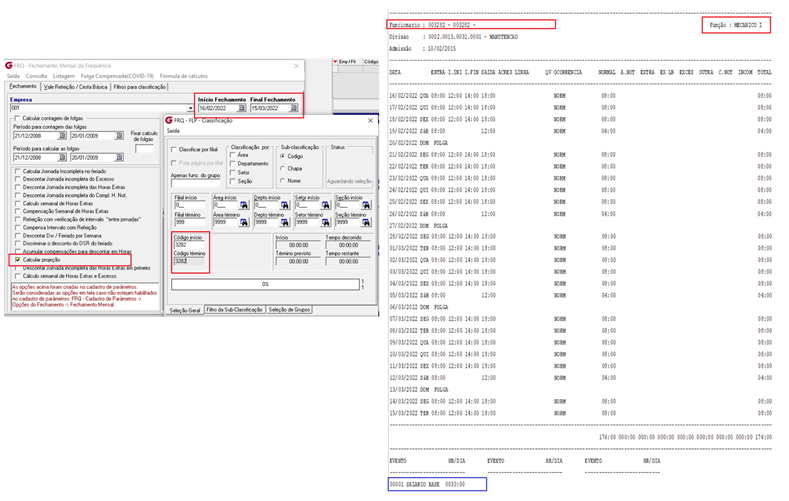Open calendar for 20/01/2009 contagem das folgas
789x501 pixels.
click(119, 136)
